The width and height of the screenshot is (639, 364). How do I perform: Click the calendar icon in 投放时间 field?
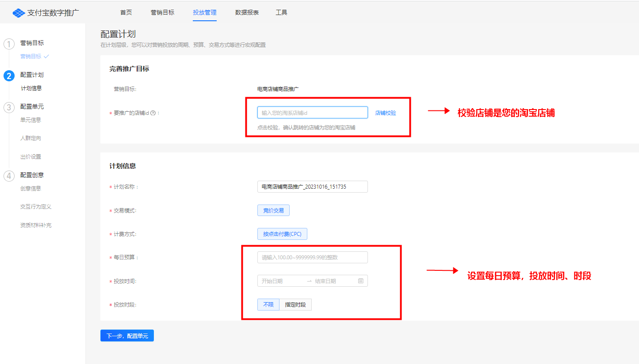pyautogui.click(x=360, y=281)
